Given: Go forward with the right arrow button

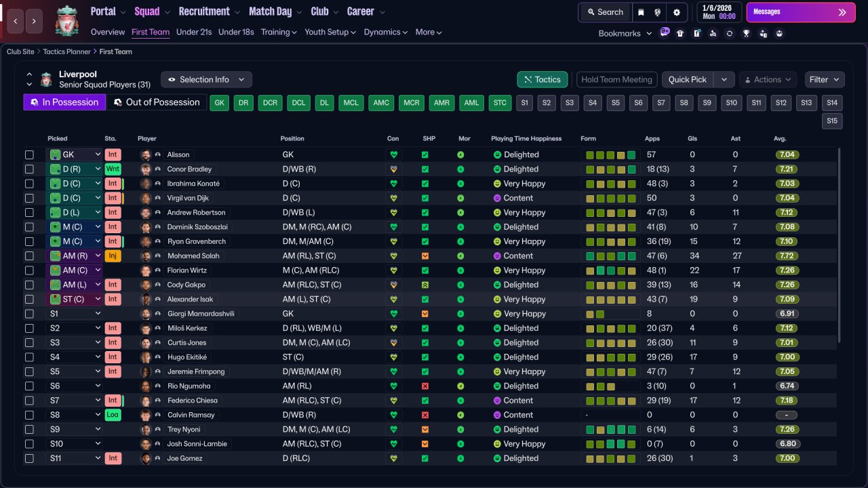Looking at the screenshot, I should 35,21.
